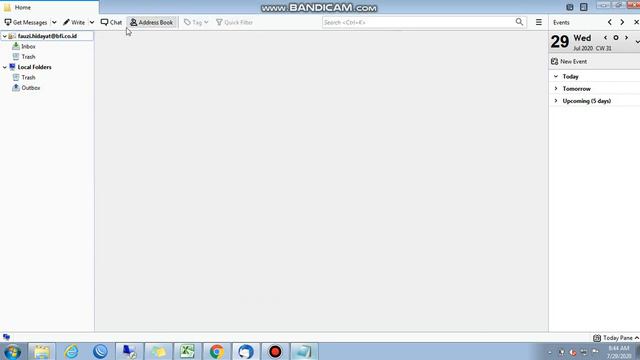640x360 pixels.
Task: Open the Chat toolbar button
Action: coord(111,22)
